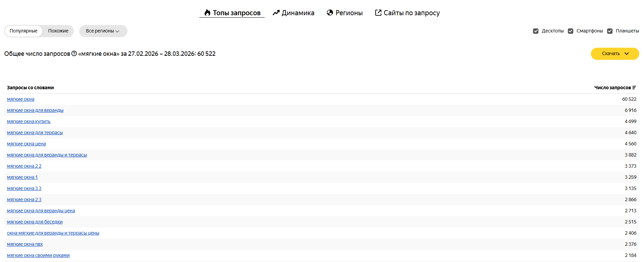Viewport: 644px width, 262px height.
Task: Click the globe icon beside Регионы
Action: [330, 13]
